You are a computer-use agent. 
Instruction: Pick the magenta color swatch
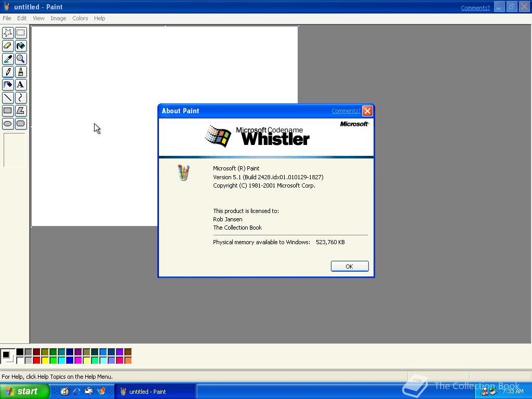[78, 361]
